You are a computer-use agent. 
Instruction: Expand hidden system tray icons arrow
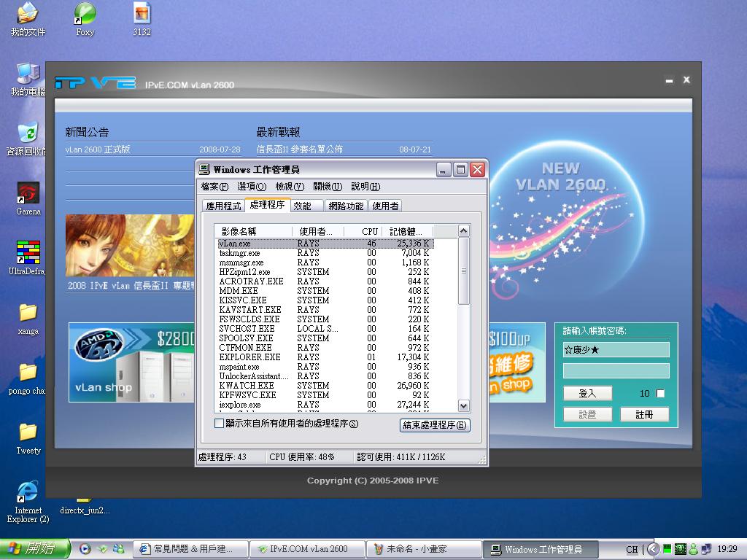[x=654, y=549]
